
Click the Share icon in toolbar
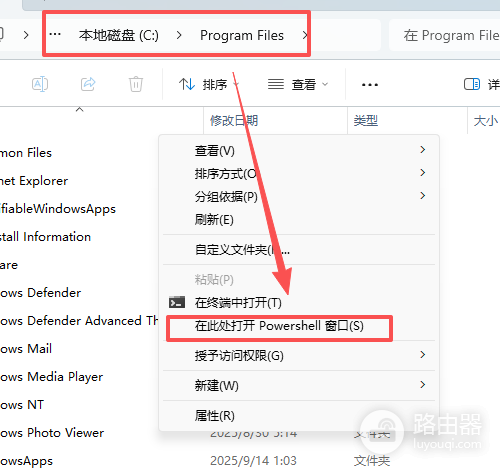coord(88,84)
